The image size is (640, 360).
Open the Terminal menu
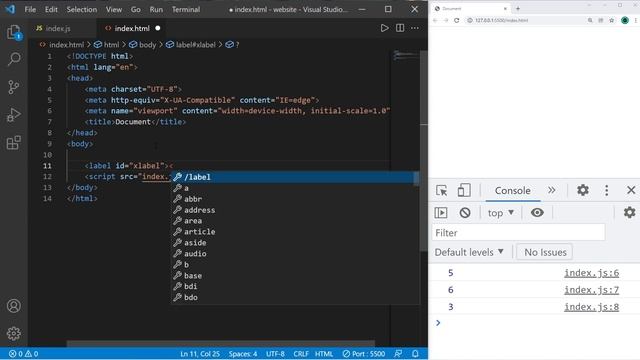(x=186, y=9)
